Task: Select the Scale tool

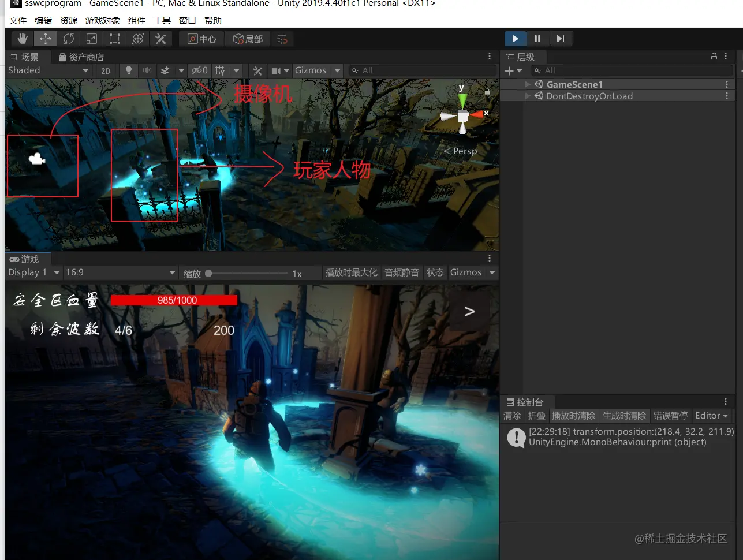Action: click(x=92, y=39)
